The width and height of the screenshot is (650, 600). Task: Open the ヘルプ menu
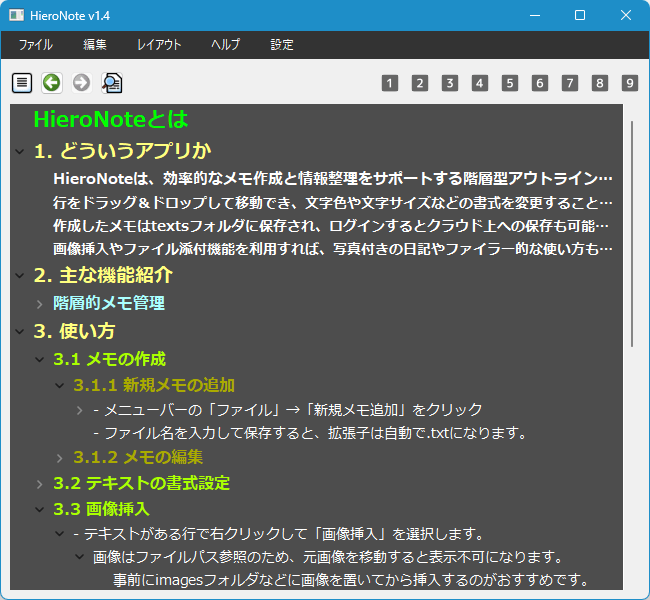click(x=226, y=44)
